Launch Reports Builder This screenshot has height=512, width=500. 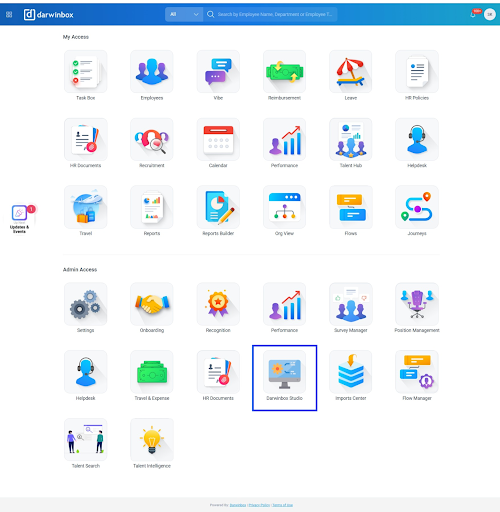coord(218,207)
